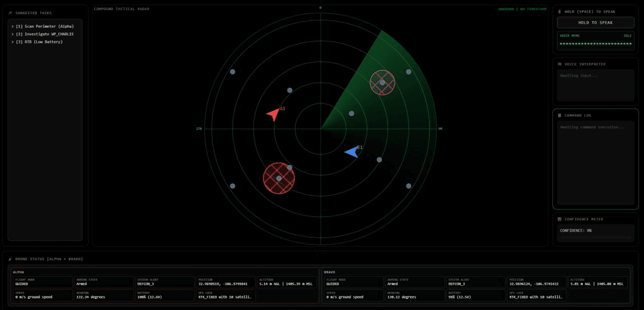The width and height of the screenshot is (644, 310).
Task: Click Alpha's heading 132.34 degrees cell
Action: coord(104,295)
